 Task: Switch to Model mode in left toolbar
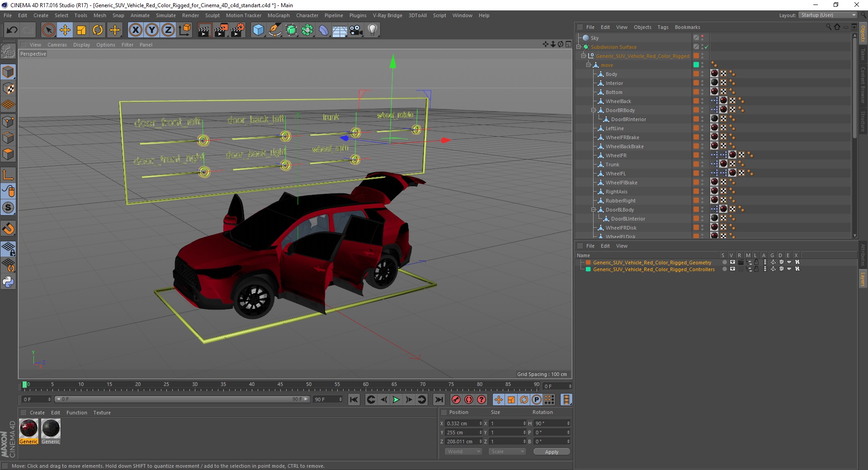pos(8,72)
